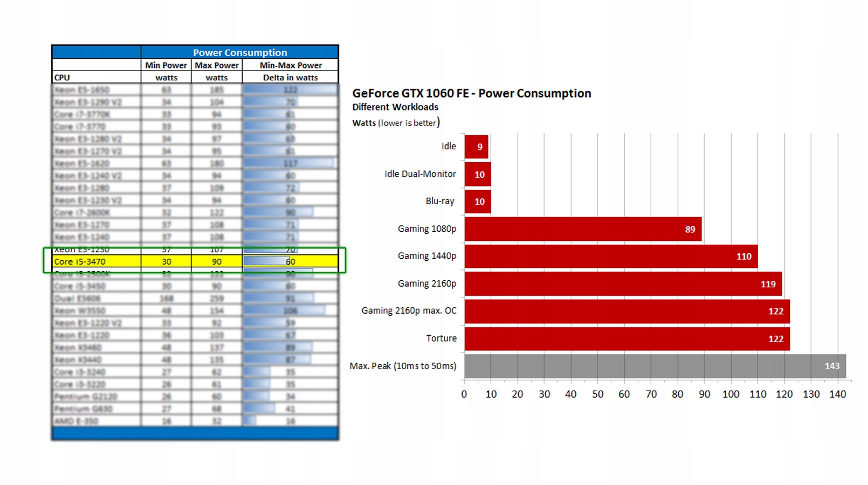Click min power value 30 for Core i5-3470
The image size is (868, 485).
click(x=167, y=261)
